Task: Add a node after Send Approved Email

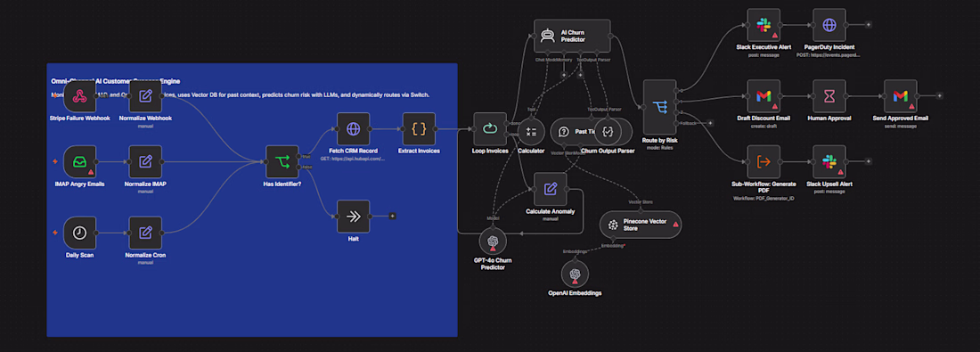Action: 939,95
